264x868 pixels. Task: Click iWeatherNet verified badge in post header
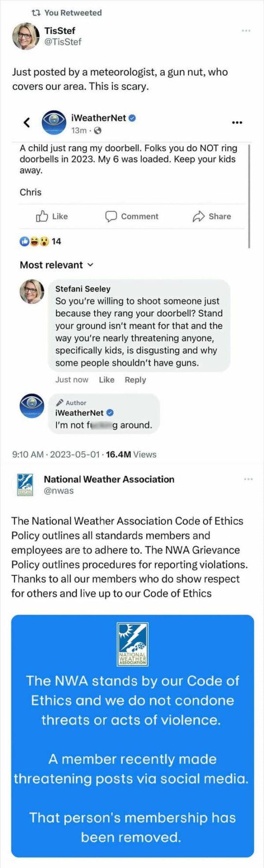132,118
